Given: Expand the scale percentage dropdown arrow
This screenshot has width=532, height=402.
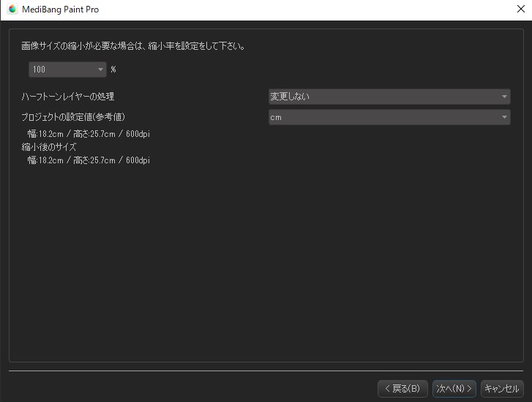Looking at the screenshot, I should [x=101, y=70].
